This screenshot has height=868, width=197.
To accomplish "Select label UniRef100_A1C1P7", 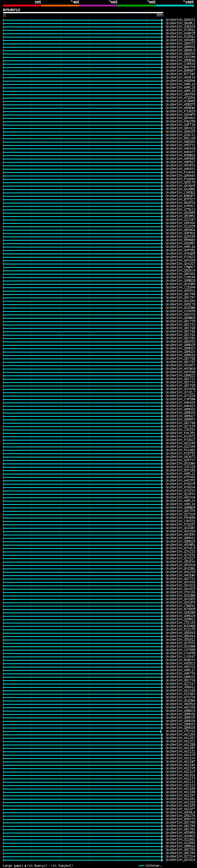I will (x=180, y=809).
